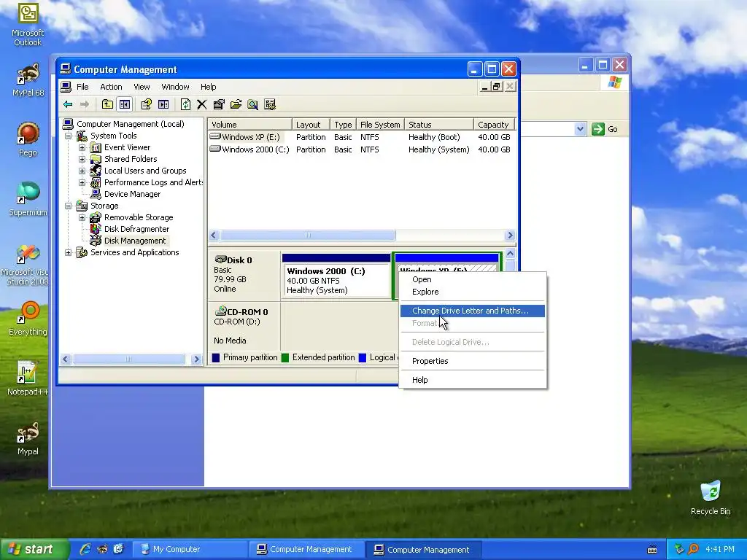Open the address bar dropdown in My Computer window
The image size is (747, 560).
pos(580,129)
